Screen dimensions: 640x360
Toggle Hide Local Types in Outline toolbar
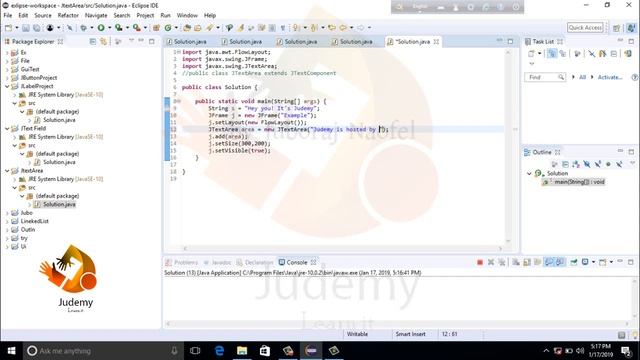click(619, 164)
